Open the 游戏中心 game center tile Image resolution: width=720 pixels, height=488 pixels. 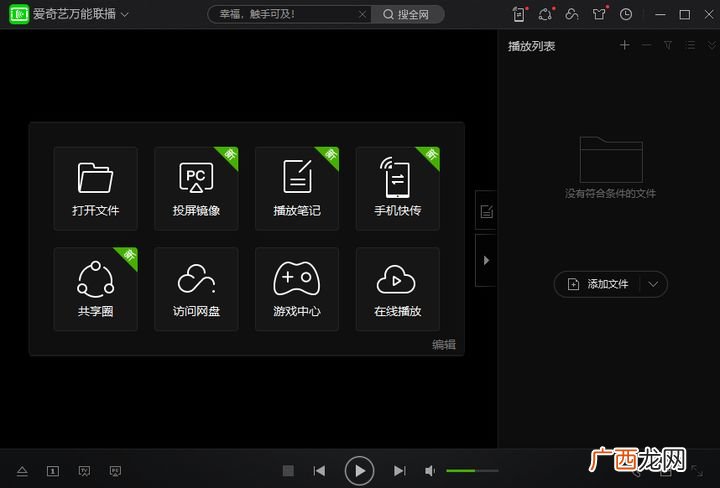[x=297, y=289]
